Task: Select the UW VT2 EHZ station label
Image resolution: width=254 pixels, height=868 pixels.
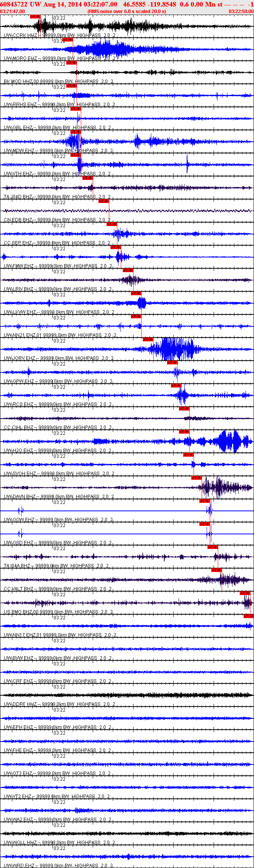Action: click(57, 796)
